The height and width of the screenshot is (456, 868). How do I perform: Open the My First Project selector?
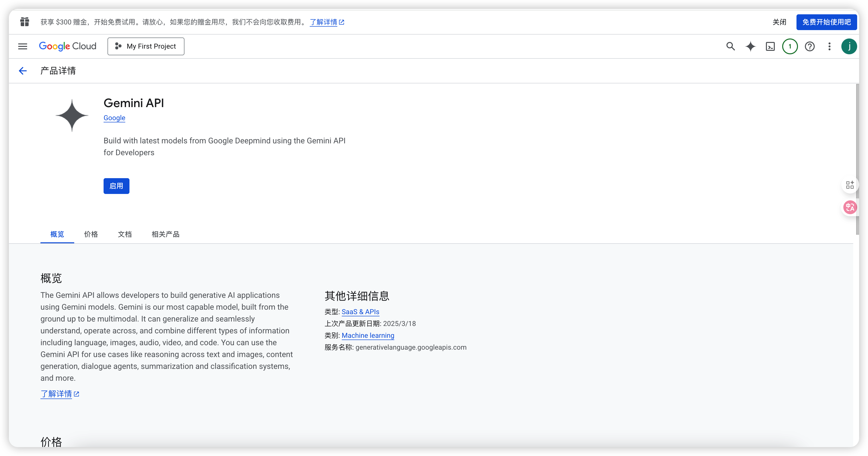pos(145,46)
